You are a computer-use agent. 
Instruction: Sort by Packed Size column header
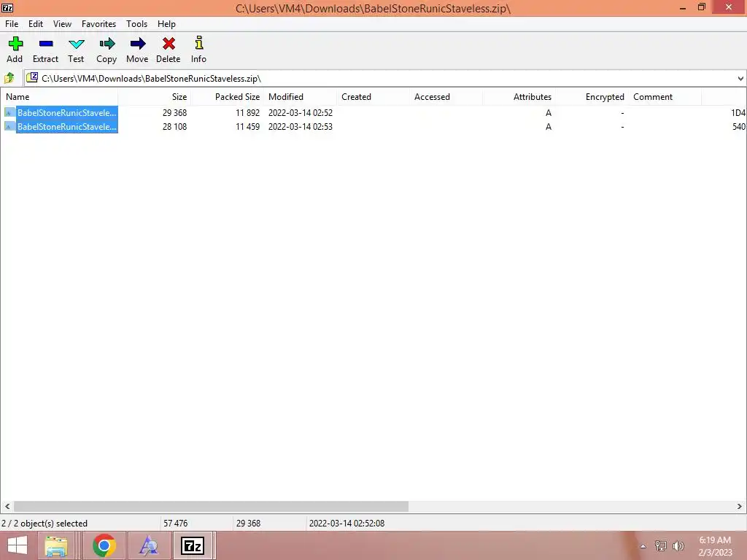[x=228, y=97]
